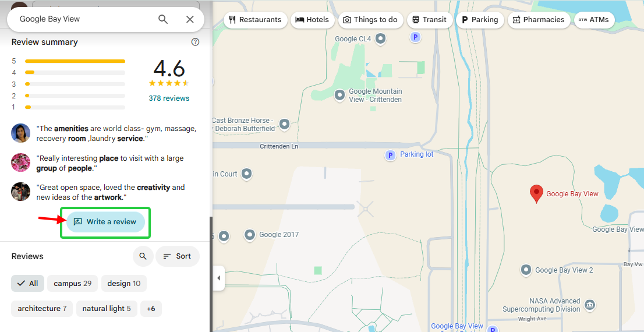Select the Pharmacies category chip

539,20
